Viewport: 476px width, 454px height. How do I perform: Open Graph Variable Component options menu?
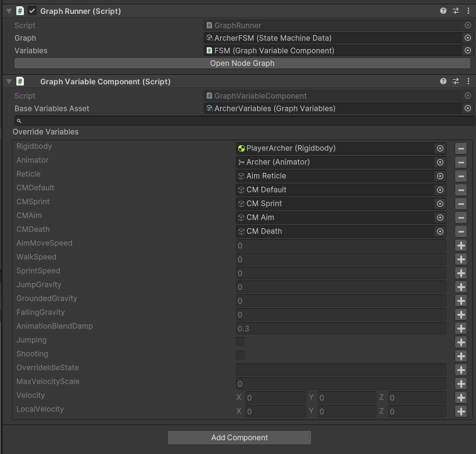pyautogui.click(x=468, y=81)
